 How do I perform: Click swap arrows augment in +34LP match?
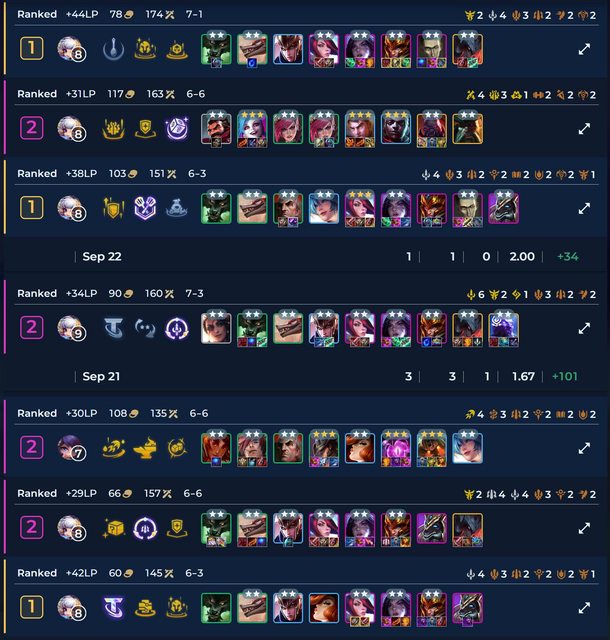click(145, 328)
